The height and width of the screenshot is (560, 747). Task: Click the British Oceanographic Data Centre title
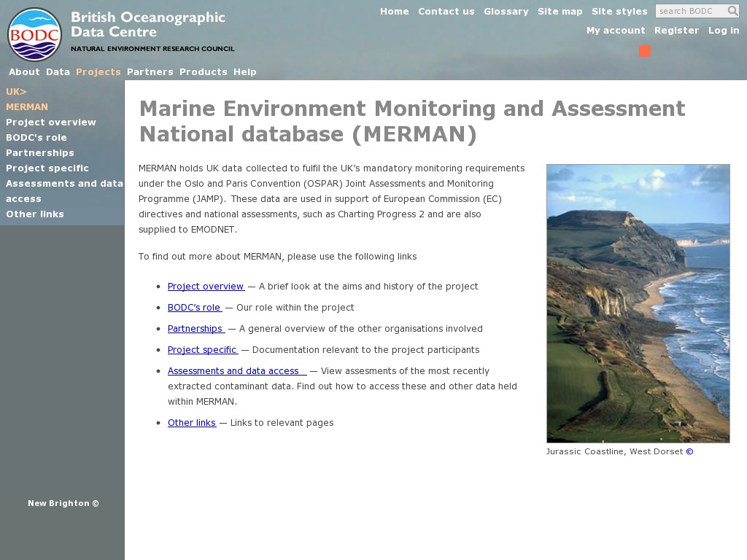coord(147,24)
